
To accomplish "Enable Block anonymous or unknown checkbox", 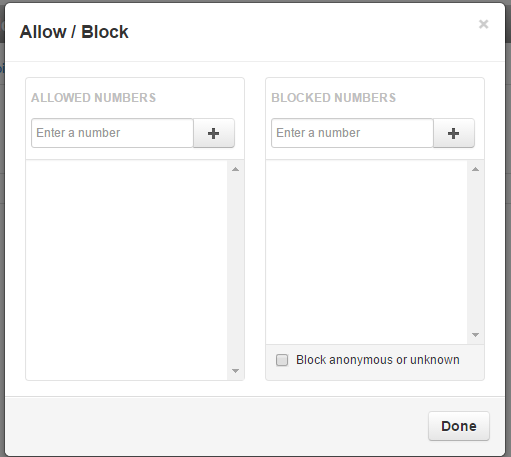I will click(x=282, y=360).
